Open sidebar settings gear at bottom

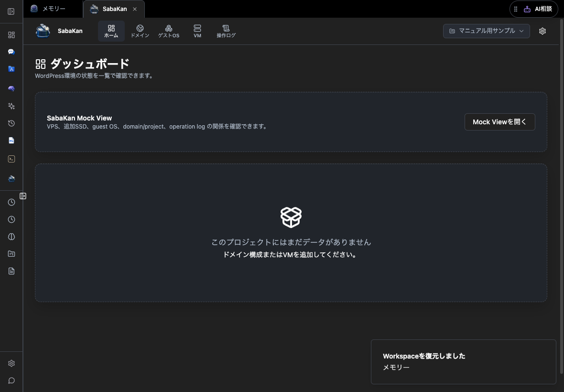[11, 363]
